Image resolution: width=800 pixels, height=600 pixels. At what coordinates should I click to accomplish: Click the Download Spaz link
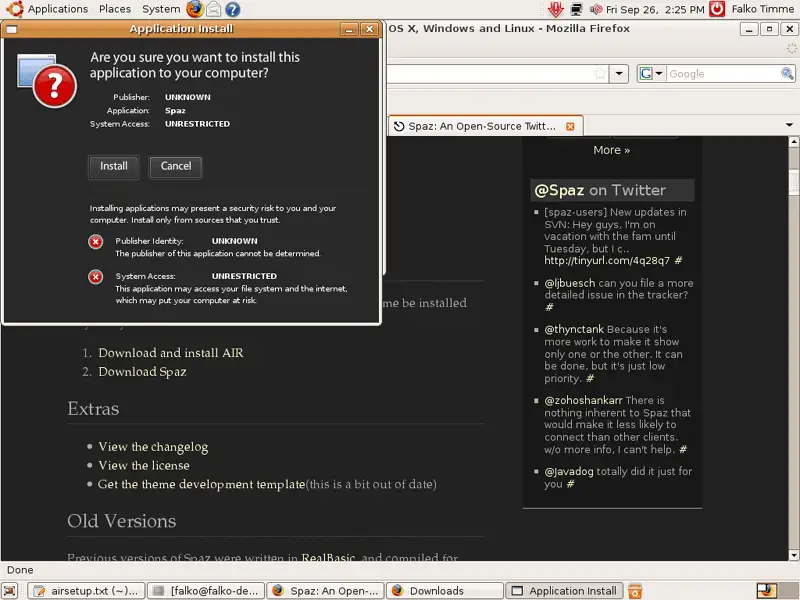tap(142, 372)
